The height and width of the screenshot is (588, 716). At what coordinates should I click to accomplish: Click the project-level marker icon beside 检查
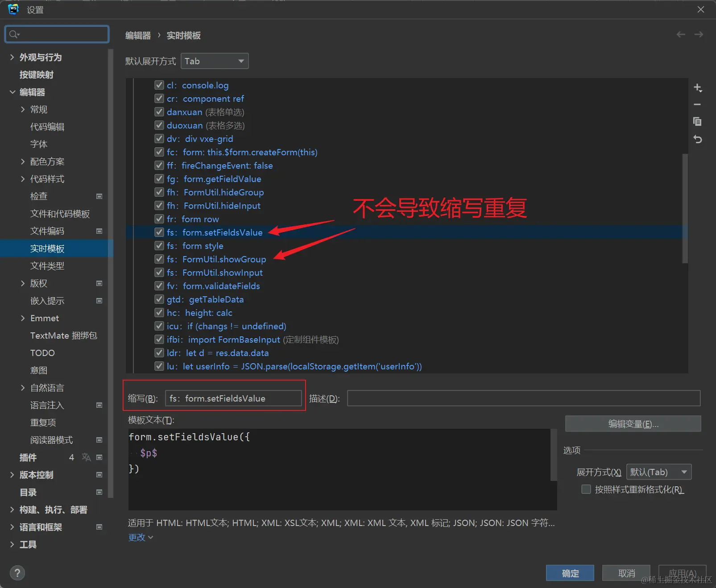click(99, 196)
